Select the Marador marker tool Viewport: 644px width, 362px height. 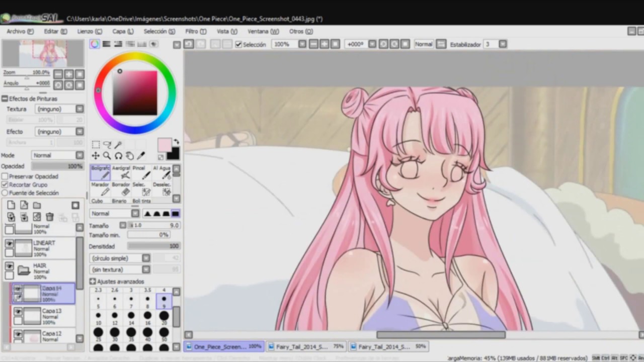point(100,189)
